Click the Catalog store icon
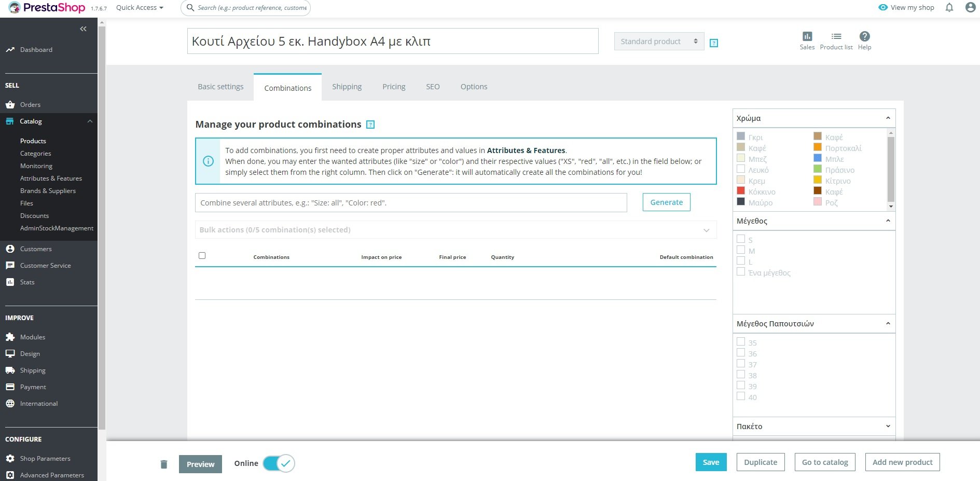 10,121
